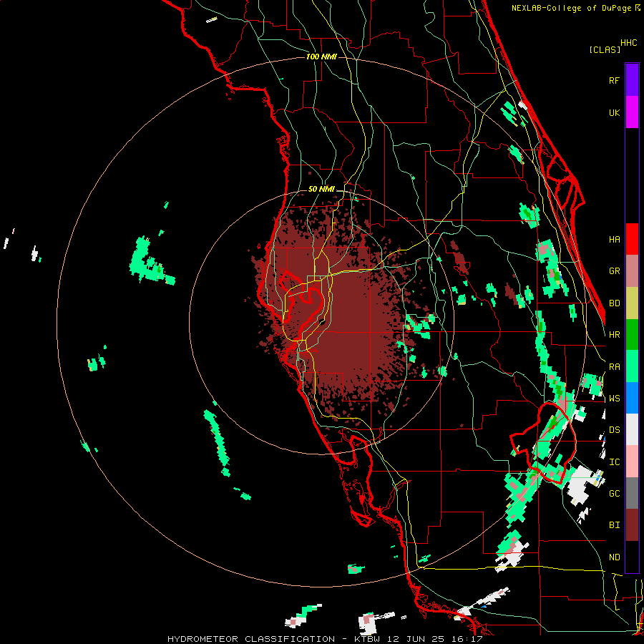Click the RF legend label
This screenshot has height=644, width=644.
click(614, 80)
